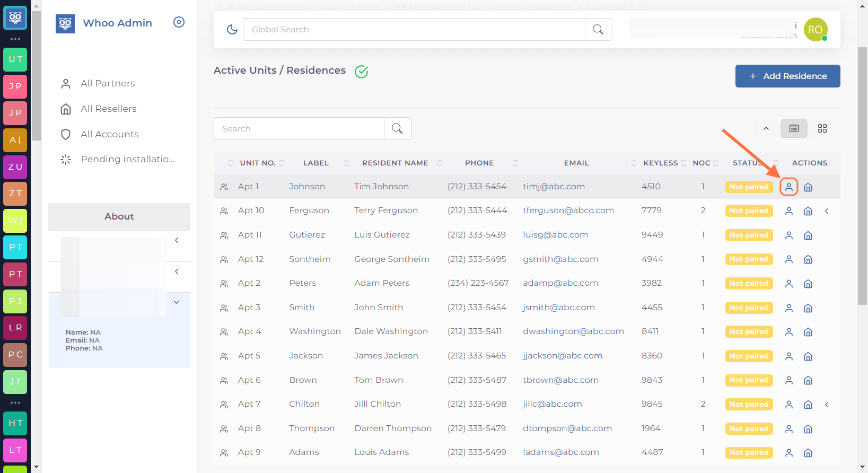
Task: Expand Apt 7 row with the chevron
Action: tap(827, 405)
